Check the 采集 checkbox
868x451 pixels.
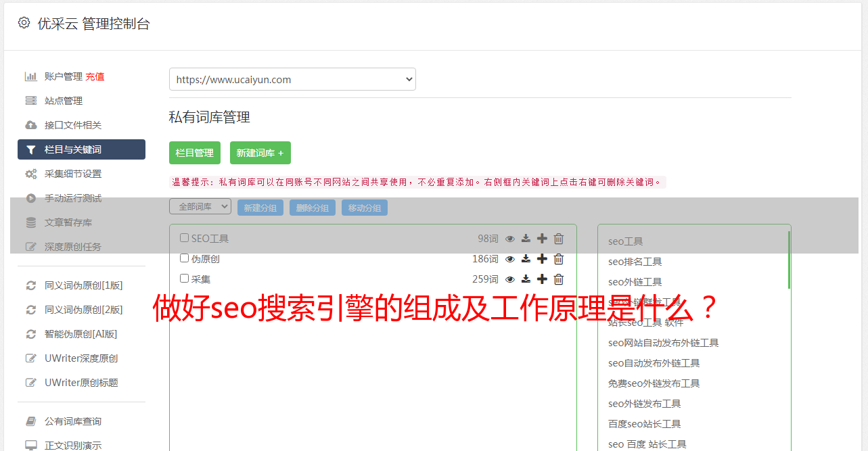pyautogui.click(x=184, y=279)
